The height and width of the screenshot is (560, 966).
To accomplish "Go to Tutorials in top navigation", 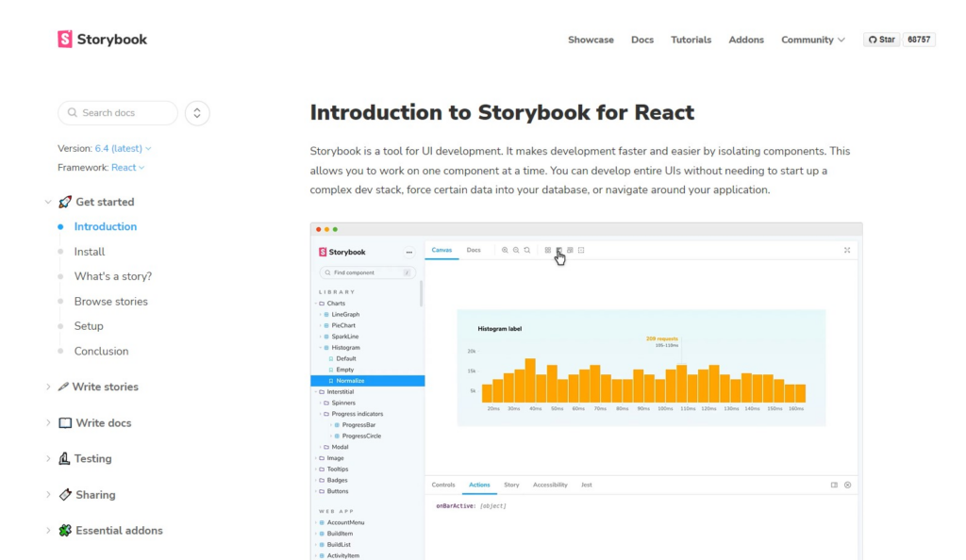I will (x=691, y=40).
